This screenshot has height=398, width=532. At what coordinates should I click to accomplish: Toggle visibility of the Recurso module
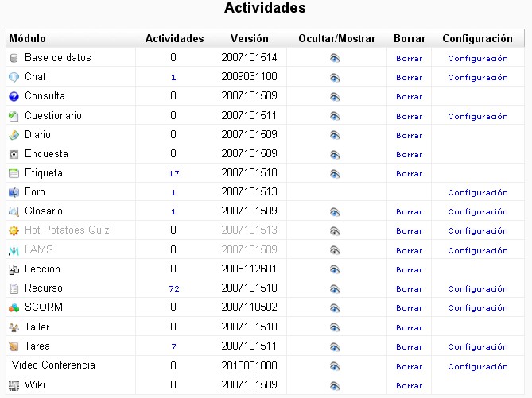336,288
